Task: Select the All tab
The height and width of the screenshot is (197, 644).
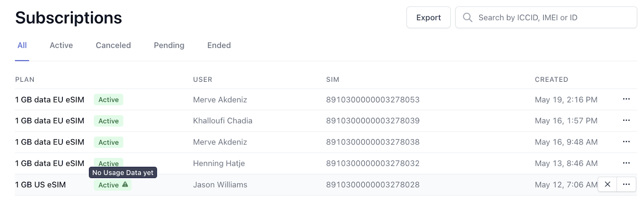Action: (x=22, y=46)
